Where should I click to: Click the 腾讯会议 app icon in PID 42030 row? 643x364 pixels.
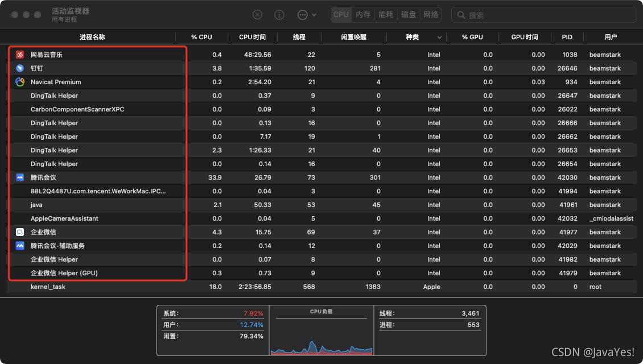tap(20, 177)
